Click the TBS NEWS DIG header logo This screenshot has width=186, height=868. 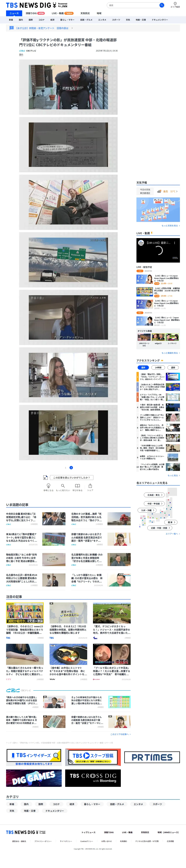click(x=37, y=5)
